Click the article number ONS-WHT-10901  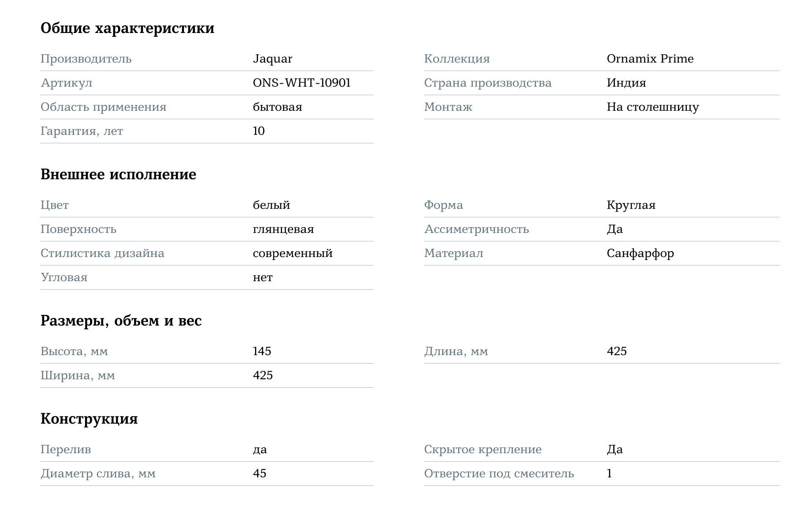click(302, 83)
